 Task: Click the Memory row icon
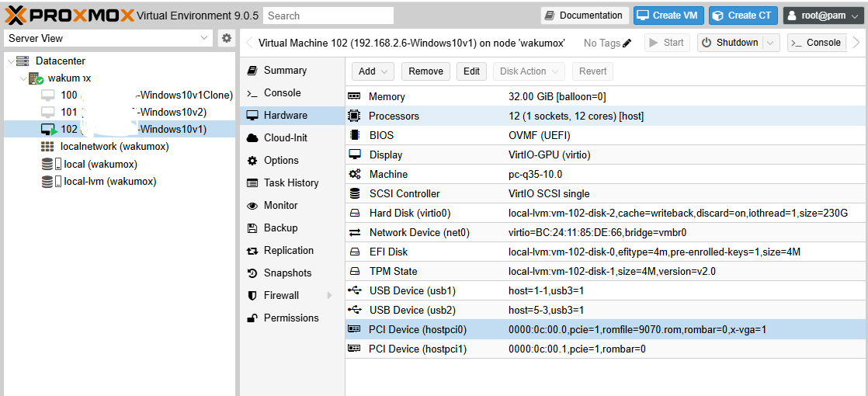(x=354, y=96)
